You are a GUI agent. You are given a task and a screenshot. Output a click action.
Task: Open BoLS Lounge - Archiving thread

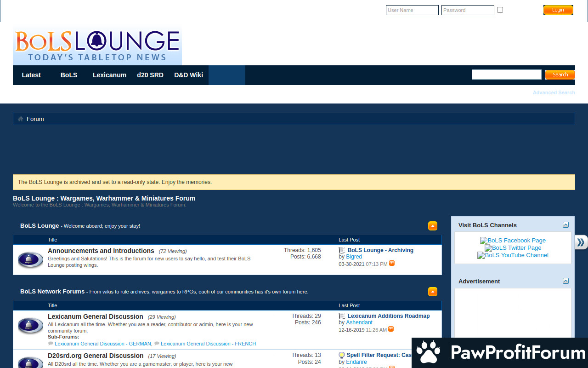pos(380,250)
